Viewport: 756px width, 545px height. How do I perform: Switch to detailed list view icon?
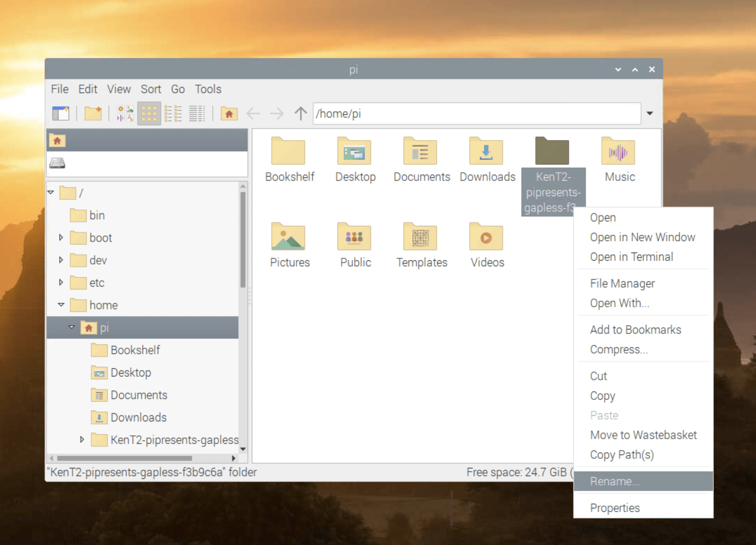point(197,114)
